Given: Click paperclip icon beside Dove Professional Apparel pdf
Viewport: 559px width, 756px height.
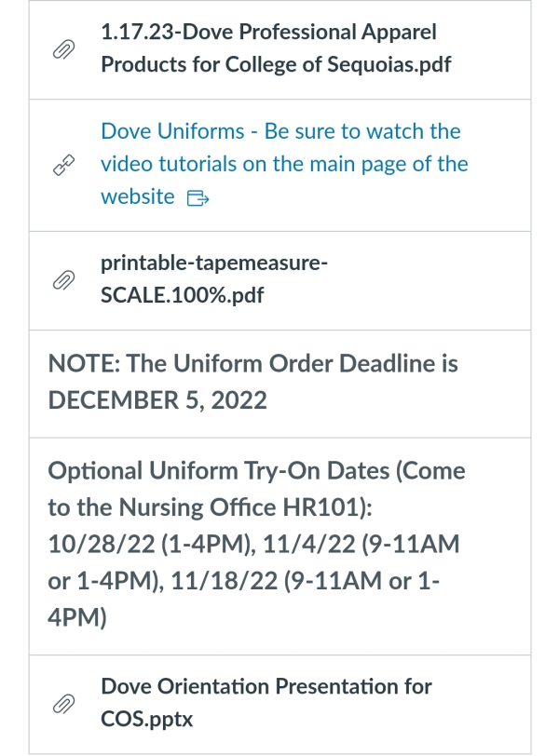Looking at the screenshot, I should (x=63, y=49).
